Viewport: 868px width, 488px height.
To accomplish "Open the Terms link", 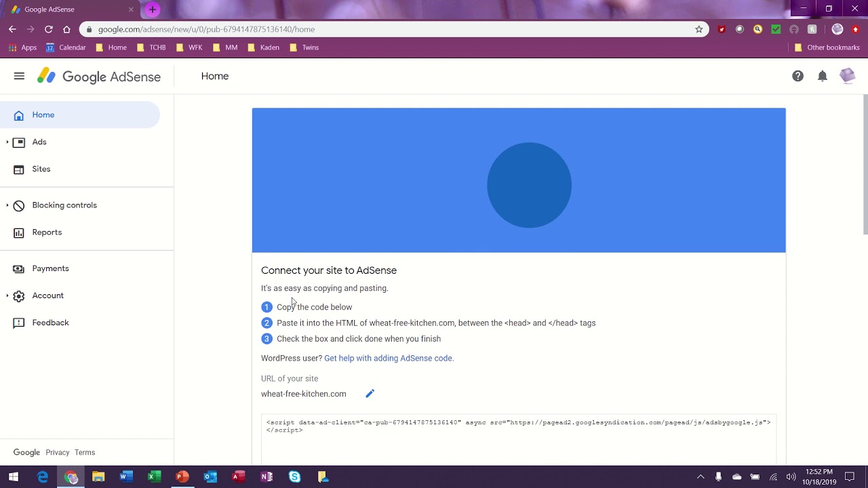I will click(85, 453).
